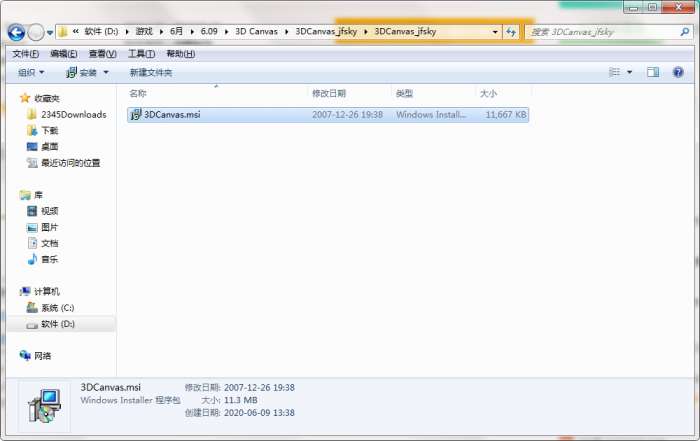The width and height of the screenshot is (700, 441).
Task: Open the 编辑(E) menu
Action: click(63, 54)
